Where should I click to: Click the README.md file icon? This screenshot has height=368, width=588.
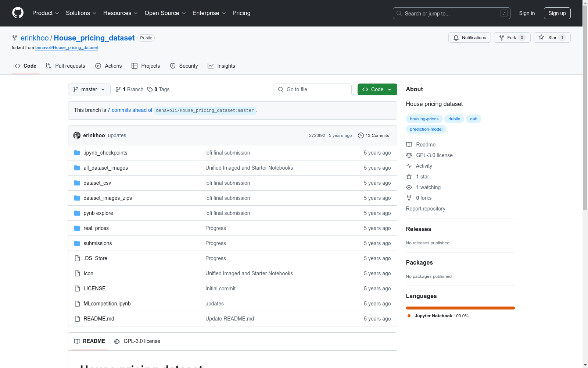[77, 319]
